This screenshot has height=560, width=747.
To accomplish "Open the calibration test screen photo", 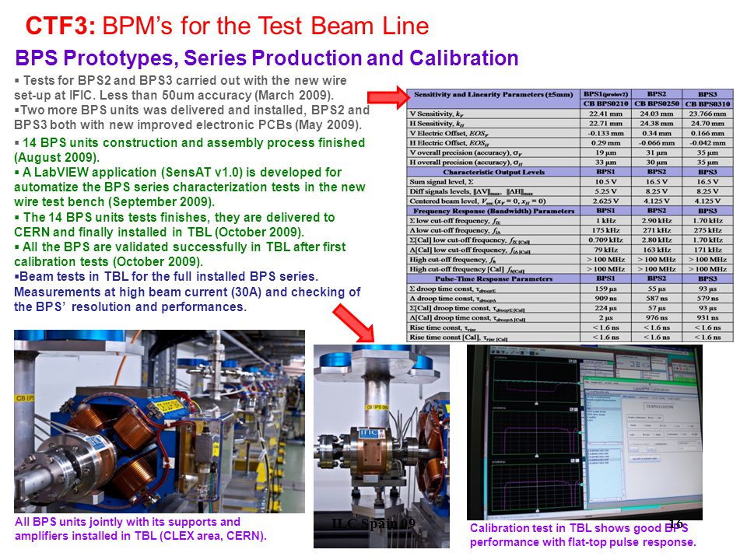I will point(584,432).
